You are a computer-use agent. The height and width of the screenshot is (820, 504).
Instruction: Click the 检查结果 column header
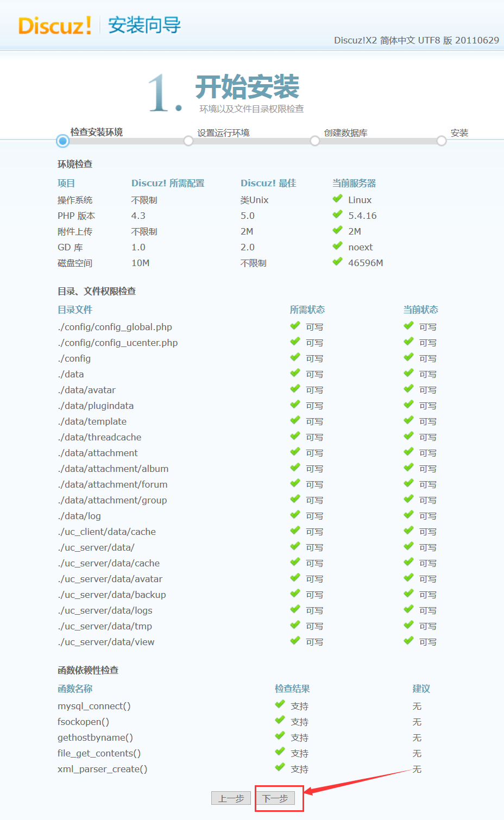coord(292,689)
